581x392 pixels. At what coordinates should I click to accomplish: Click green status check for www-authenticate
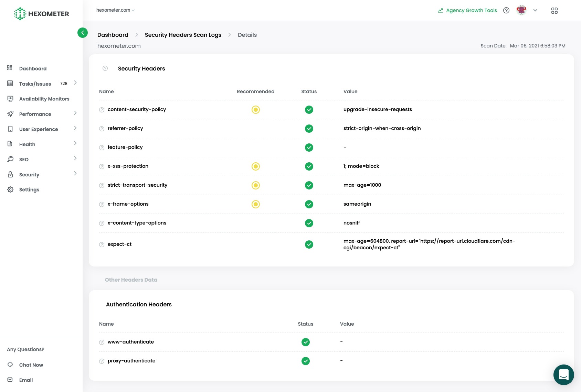(x=306, y=342)
